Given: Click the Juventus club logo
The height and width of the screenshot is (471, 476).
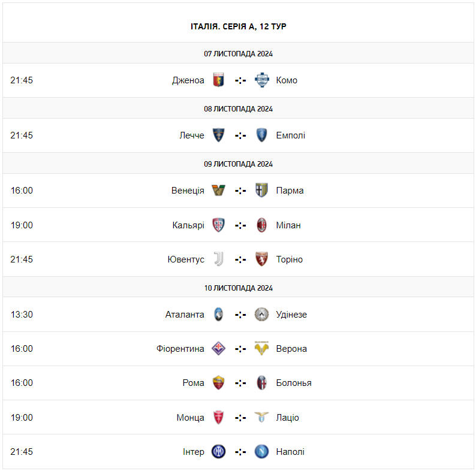Looking at the screenshot, I should [219, 259].
